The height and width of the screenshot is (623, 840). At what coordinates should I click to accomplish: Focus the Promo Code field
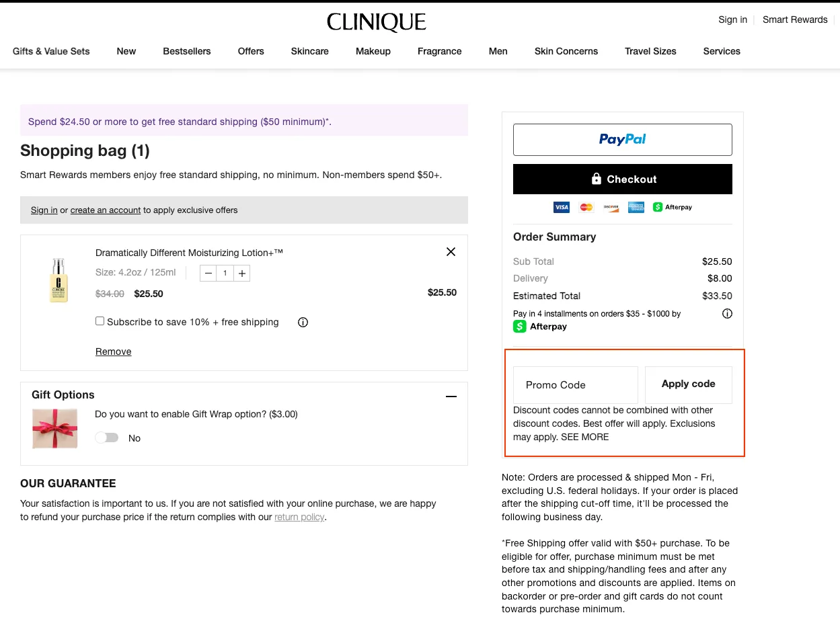point(576,385)
